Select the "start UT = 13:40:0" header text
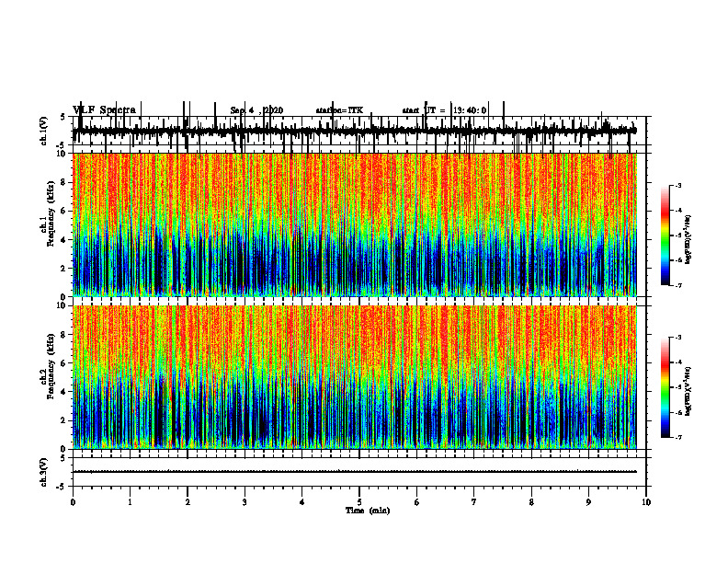The image size is (728, 563). click(444, 110)
